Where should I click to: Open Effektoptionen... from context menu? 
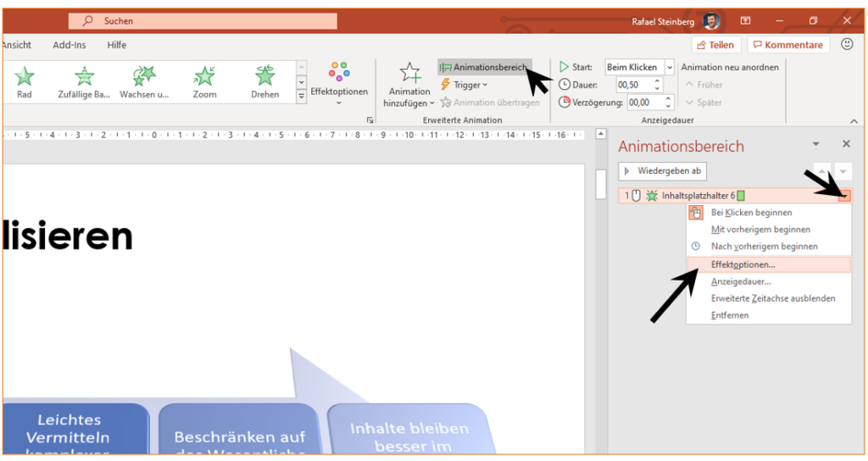pyautogui.click(x=768, y=264)
